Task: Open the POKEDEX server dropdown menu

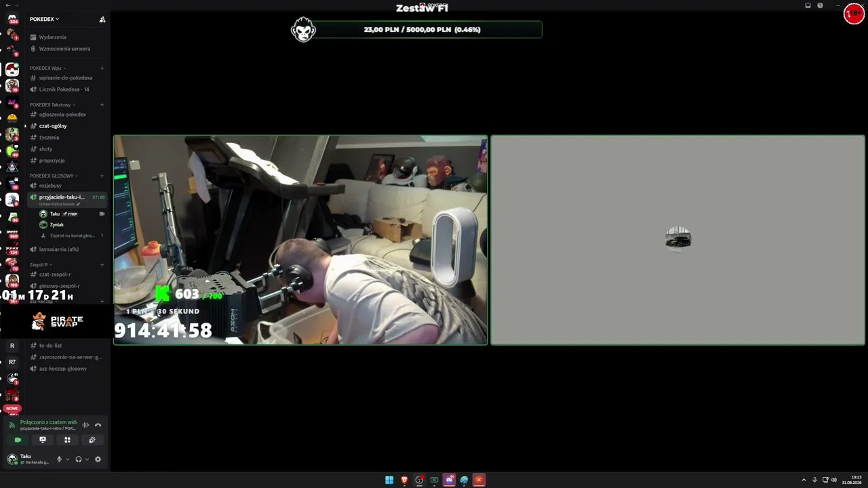Action: pos(45,19)
